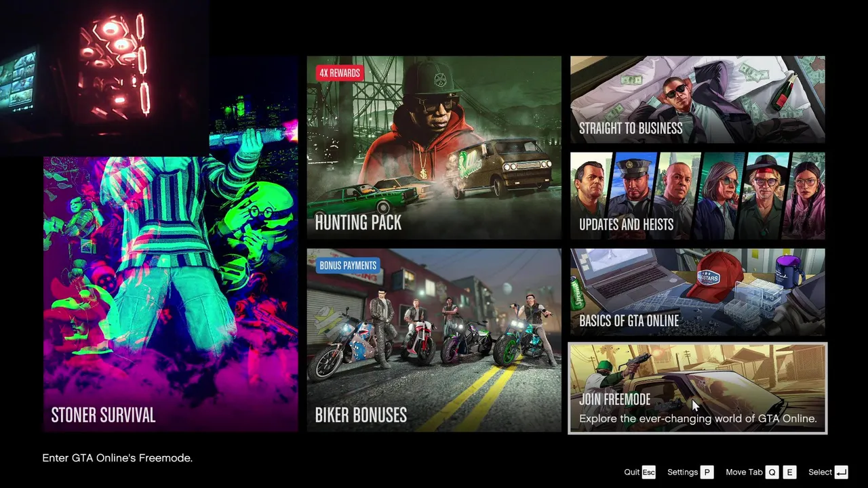Choose the Basics of GTA Online tile
Screen dimensions: 868x488
[698, 292]
